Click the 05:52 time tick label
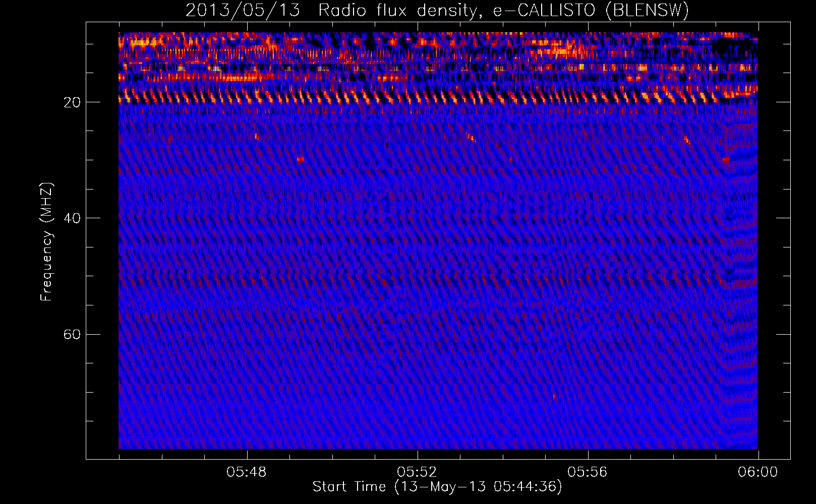Image resolution: width=816 pixels, height=504 pixels. point(417,472)
